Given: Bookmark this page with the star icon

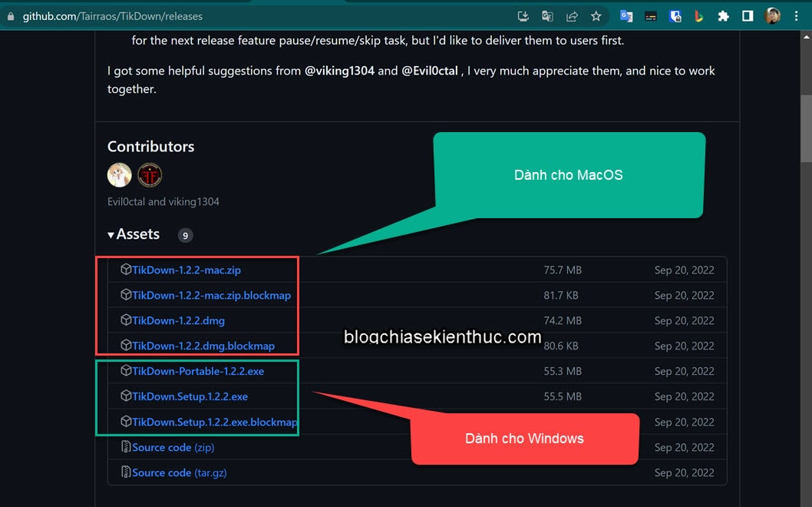Looking at the screenshot, I should click(596, 17).
